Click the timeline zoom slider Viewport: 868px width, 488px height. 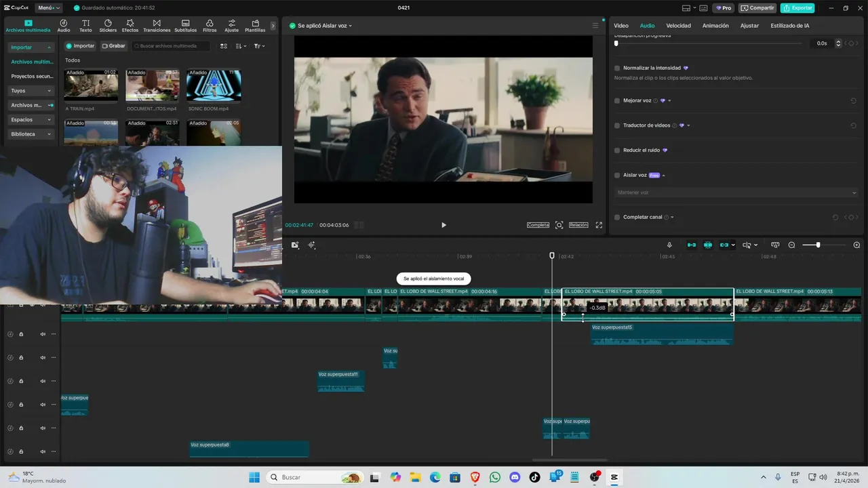click(824, 245)
